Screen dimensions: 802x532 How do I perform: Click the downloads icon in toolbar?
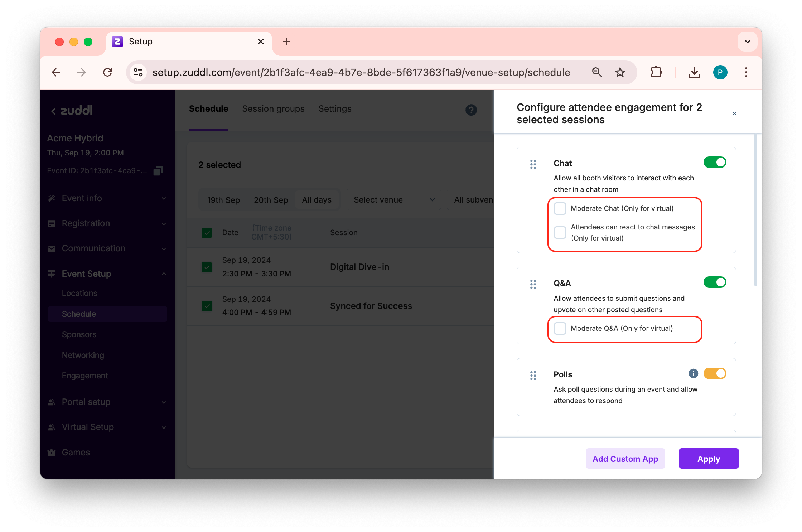[x=694, y=73]
